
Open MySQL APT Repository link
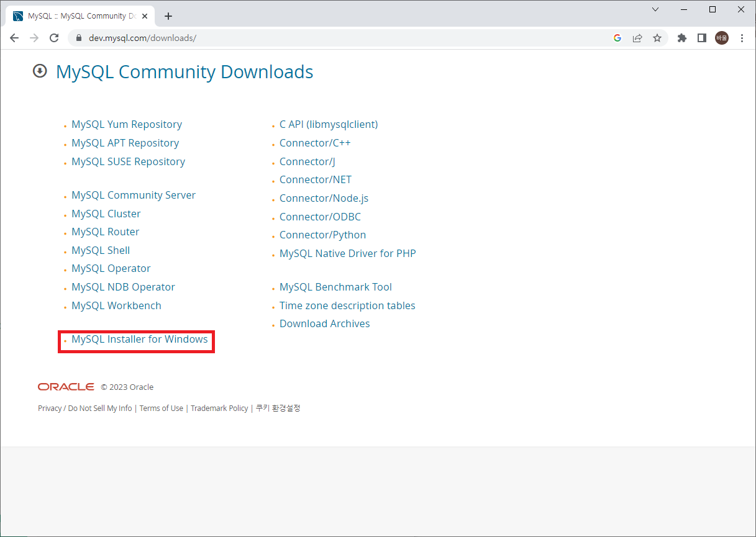125,143
